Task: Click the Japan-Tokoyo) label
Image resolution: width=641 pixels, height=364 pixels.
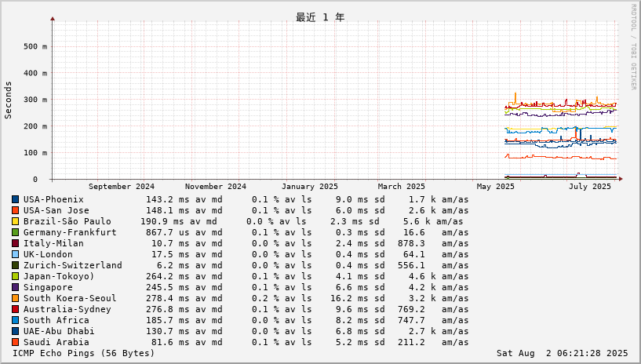Action: click(59, 277)
